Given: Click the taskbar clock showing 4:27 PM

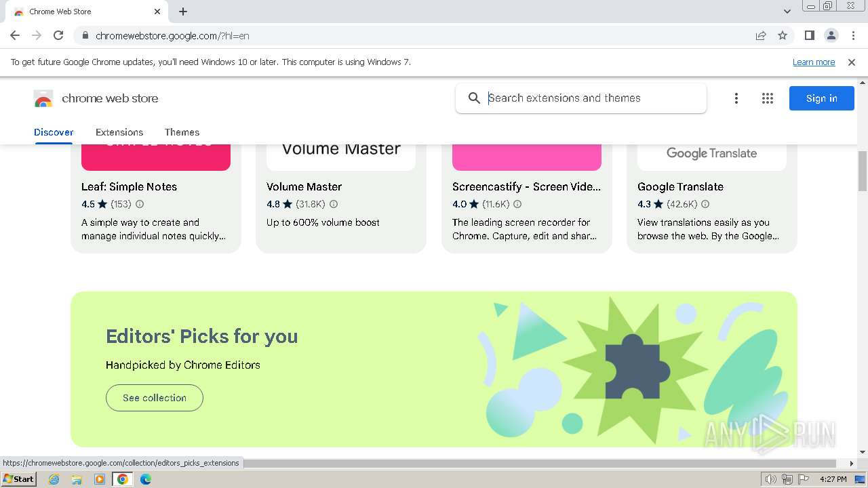Looking at the screenshot, I should (833, 479).
